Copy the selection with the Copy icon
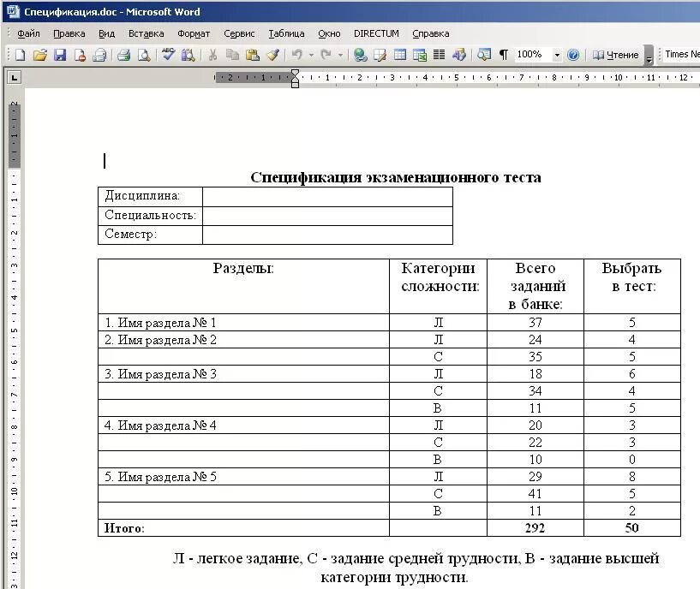Viewport: 700px width, 589px height. tap(232, 55)
